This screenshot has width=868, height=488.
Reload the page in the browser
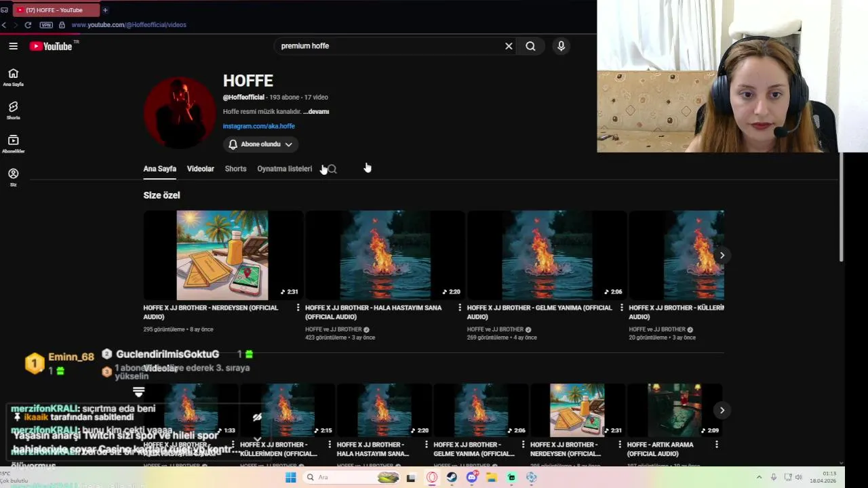pyautogui.click(x=28, y=25)
